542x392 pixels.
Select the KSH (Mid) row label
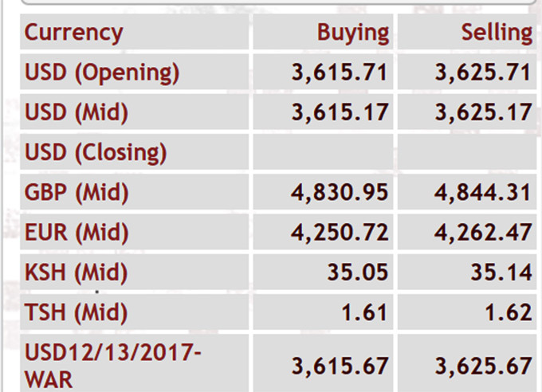[x=77, y=272]
